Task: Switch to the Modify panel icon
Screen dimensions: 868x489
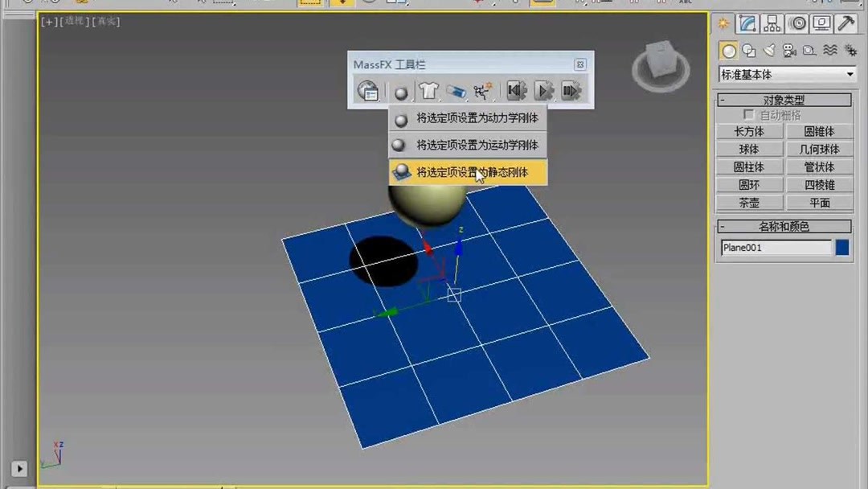Action: [747, 23]
